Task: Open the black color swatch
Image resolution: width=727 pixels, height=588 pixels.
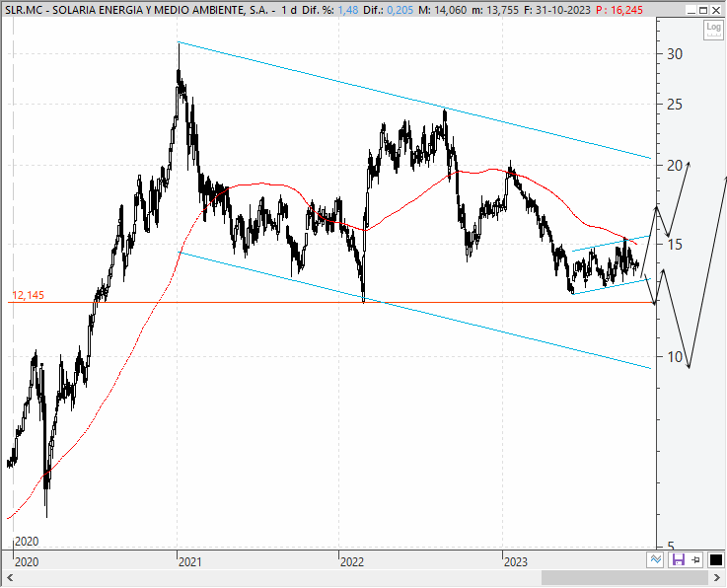Action: 715,559
